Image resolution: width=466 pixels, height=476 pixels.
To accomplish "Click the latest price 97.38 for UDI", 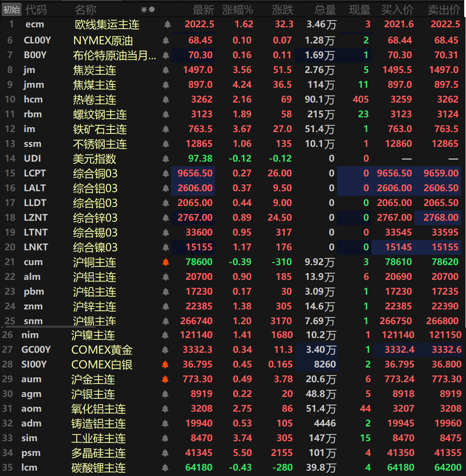I will 200,159.
